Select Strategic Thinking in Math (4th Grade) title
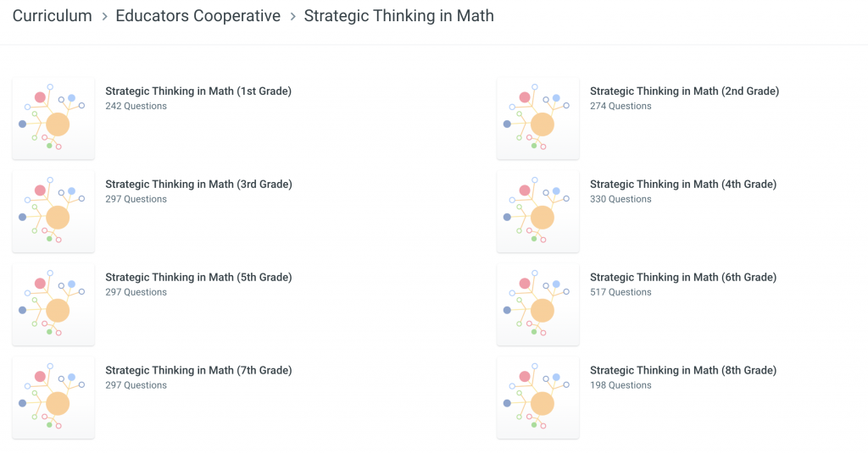The width and height of the screenshot is (868, 453). (683, 185)
